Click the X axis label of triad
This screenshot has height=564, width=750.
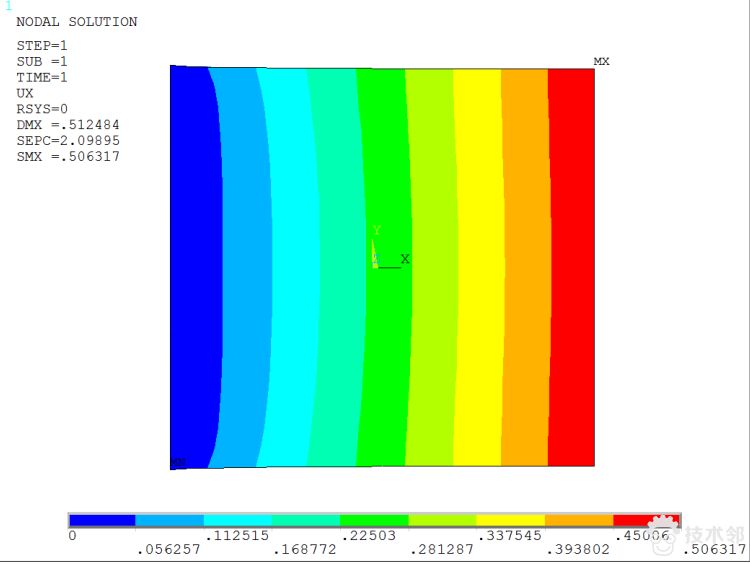(405, 259)
